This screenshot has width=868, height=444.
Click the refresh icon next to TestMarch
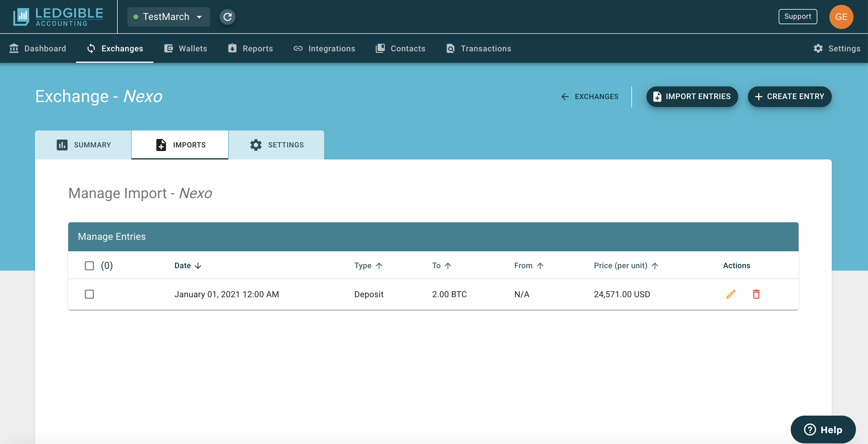pyautogui.click(x=228, y=17)
